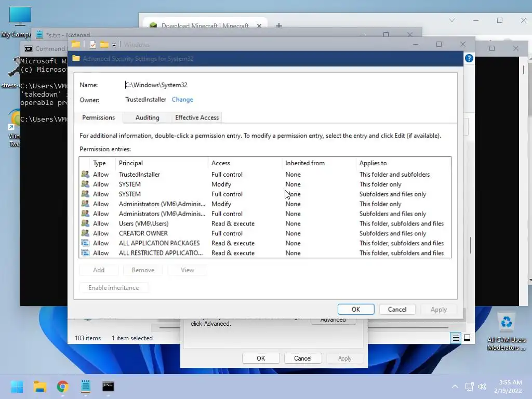Click the TrustedInstaller row's user group icon
532x399 pixels.
coord(85,174)
